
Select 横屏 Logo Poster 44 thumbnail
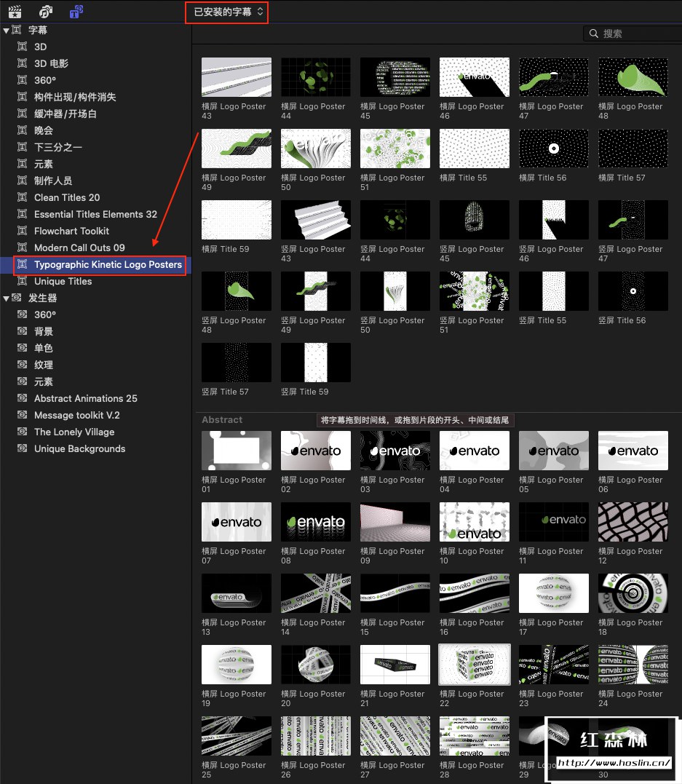tap(316, 77)
